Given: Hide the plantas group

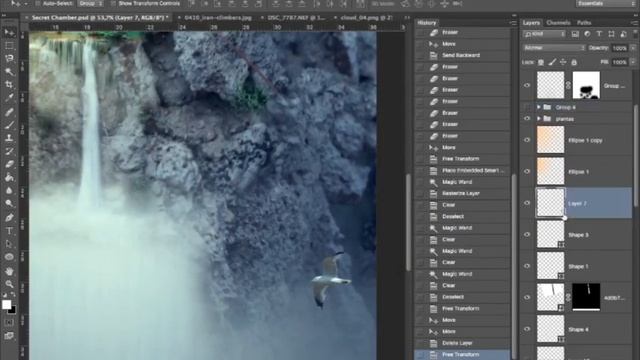Looking at the screenshot, I should pyautogui.click(x=527, y=119).
